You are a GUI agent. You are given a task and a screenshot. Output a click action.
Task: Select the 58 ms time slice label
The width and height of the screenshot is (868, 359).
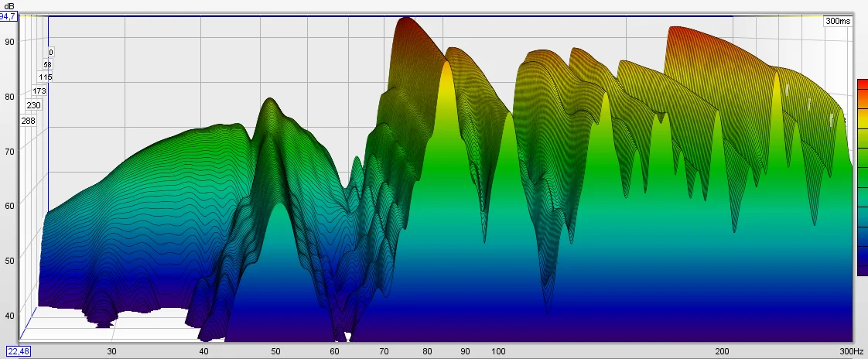point(48,65)
